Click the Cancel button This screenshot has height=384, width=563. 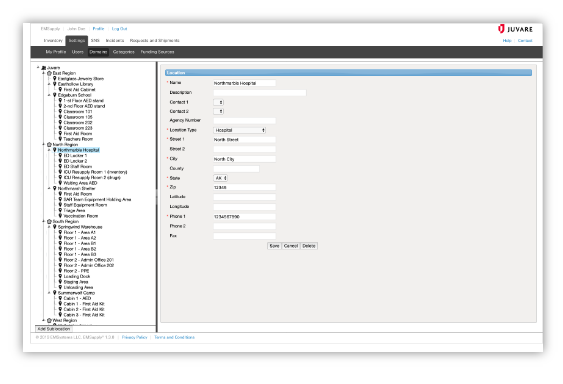pos(291,246)
